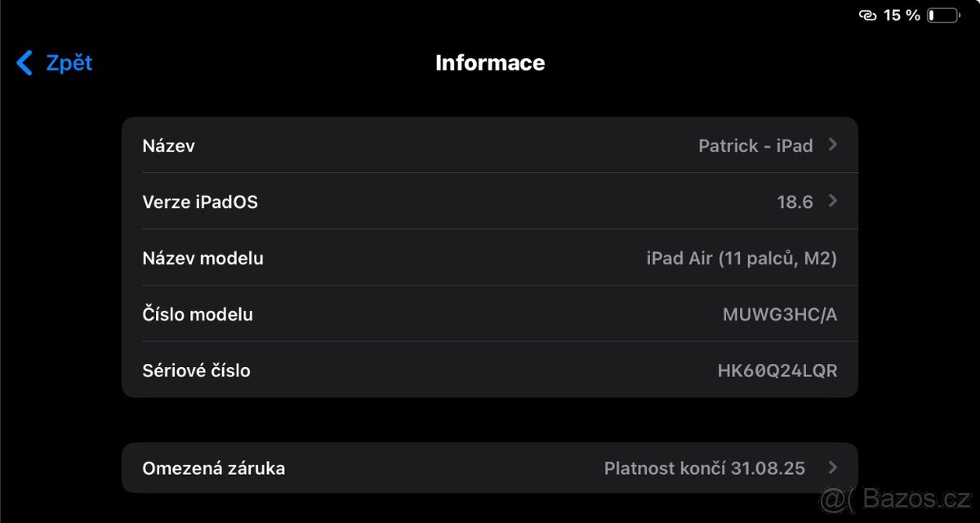Viewport: 980px width, 523px height.
Task: Open warranty details ending 31.08.25
Action: coord(705,468)
